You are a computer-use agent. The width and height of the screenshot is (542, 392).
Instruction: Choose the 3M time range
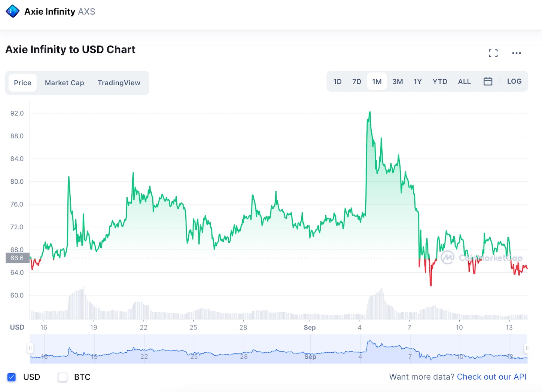click(398, 82)
